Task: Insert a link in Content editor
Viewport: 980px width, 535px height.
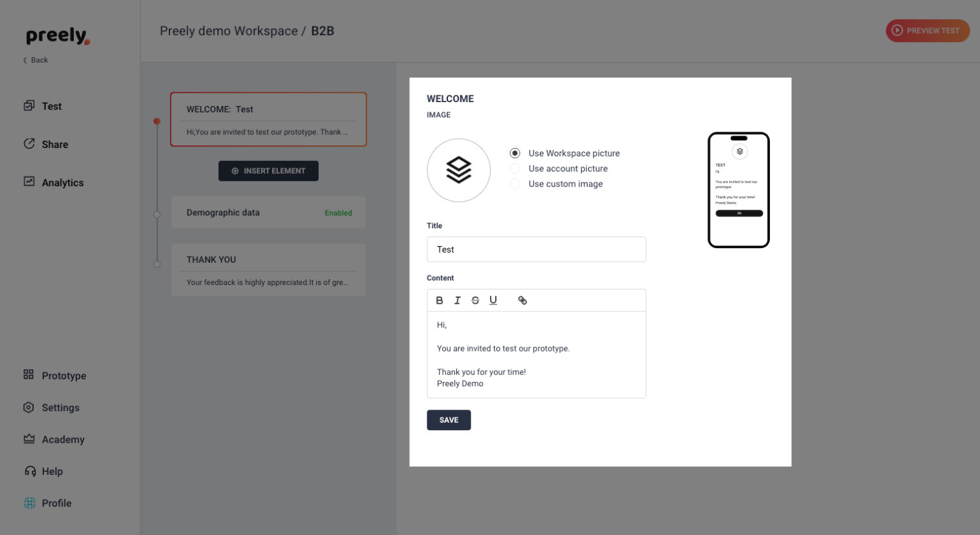Action: coord(522,300)
